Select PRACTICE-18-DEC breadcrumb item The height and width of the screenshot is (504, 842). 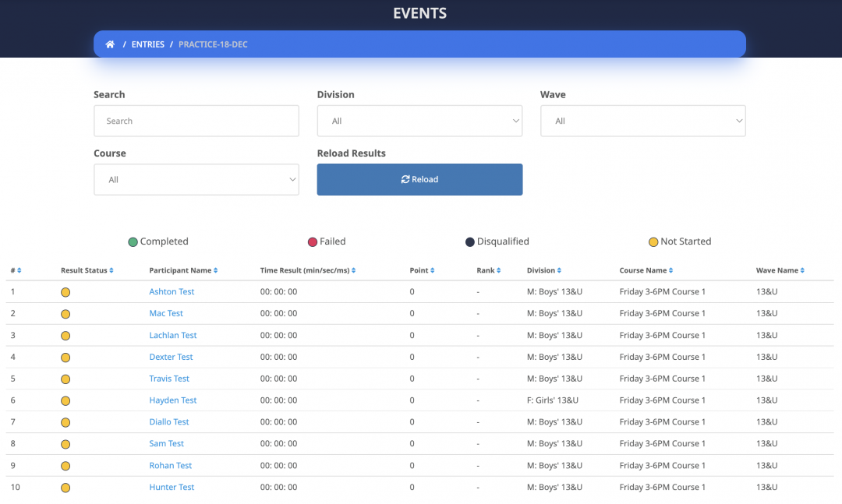[x=213, y=44]
